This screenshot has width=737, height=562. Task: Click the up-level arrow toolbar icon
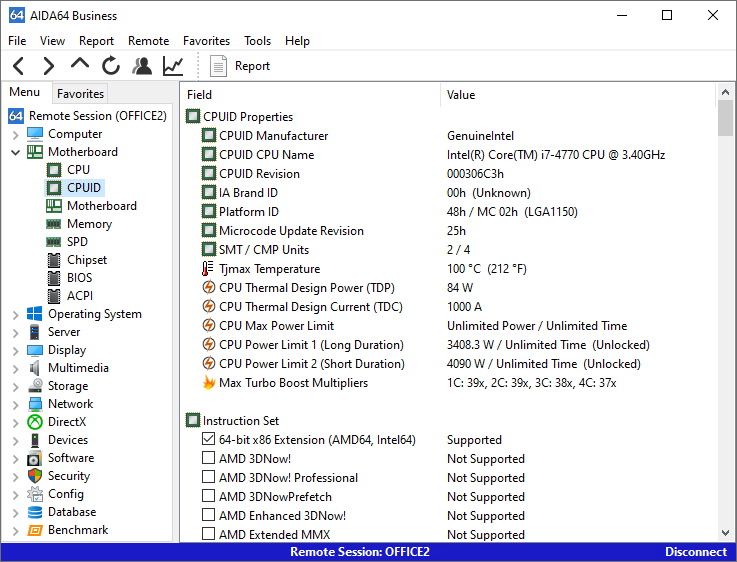tap(80, 63)
